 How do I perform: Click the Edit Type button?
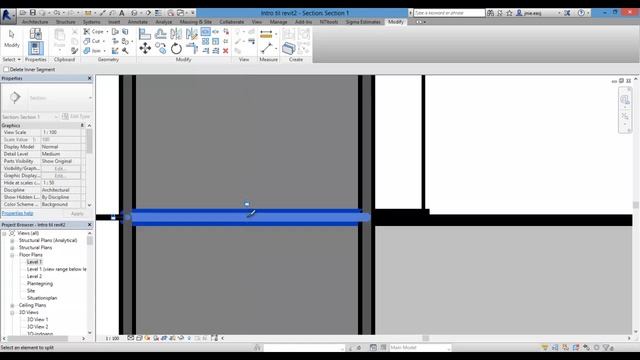click(x=76, y=116)
